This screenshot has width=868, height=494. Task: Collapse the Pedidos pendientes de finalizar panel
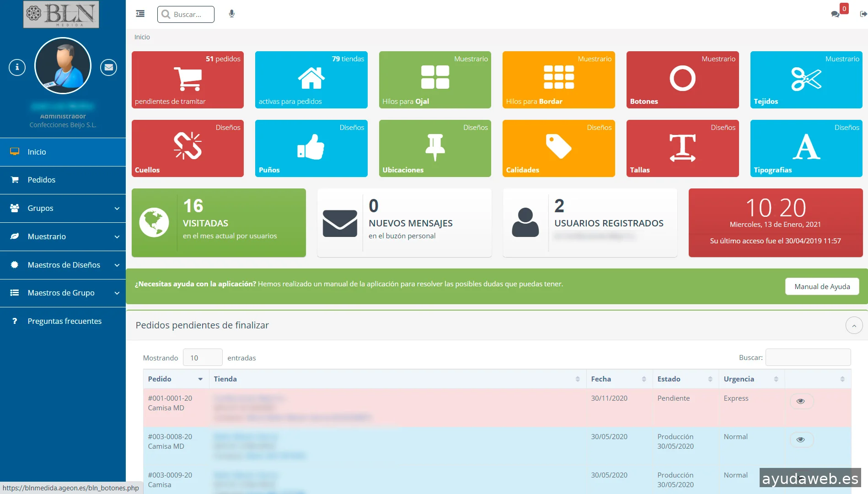pos(854,326)
